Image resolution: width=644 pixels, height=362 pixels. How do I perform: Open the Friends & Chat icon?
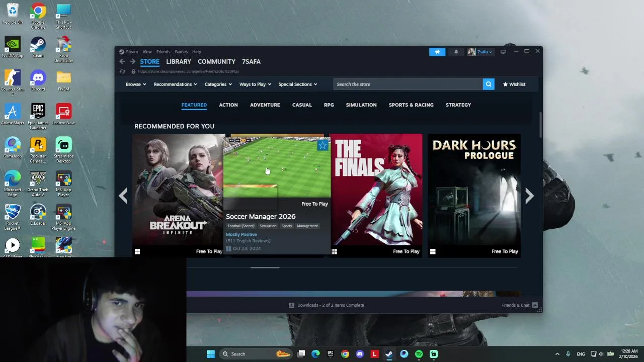tap(535, 305)
